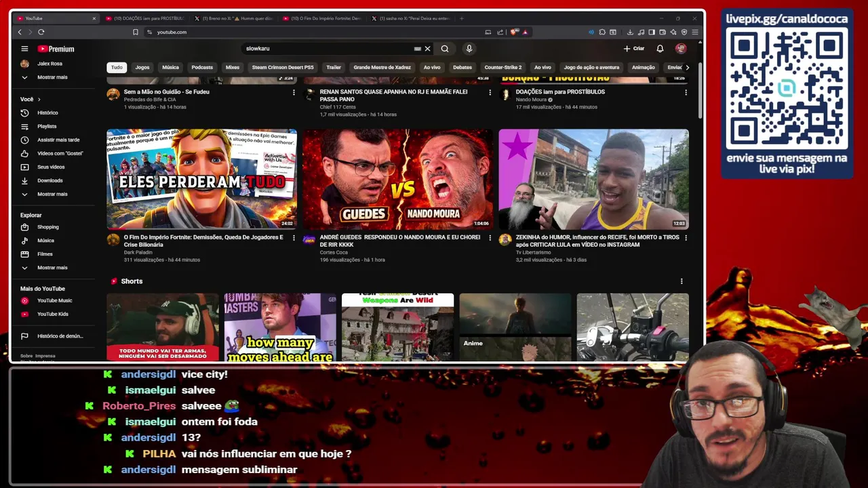Expand Mostrar mais under Jalex Rosa
Image resolution: width=868 pixels, height=488 pixels.
[52, 77]
